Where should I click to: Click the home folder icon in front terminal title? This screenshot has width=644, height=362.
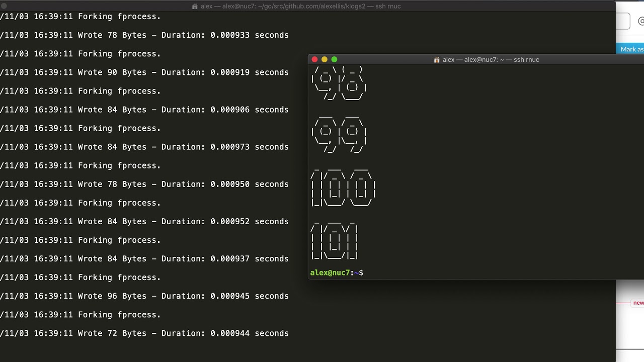pyautogui.click(x=437, y=59)
